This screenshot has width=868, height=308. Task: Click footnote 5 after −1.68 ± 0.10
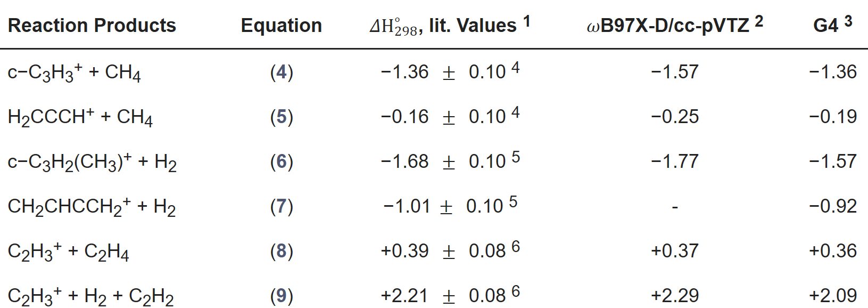[515, 157]
